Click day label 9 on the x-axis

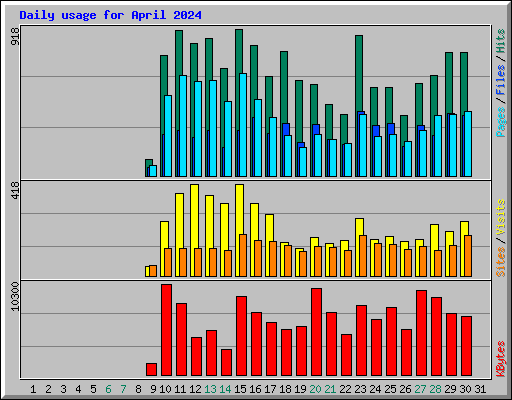[153, 389]
